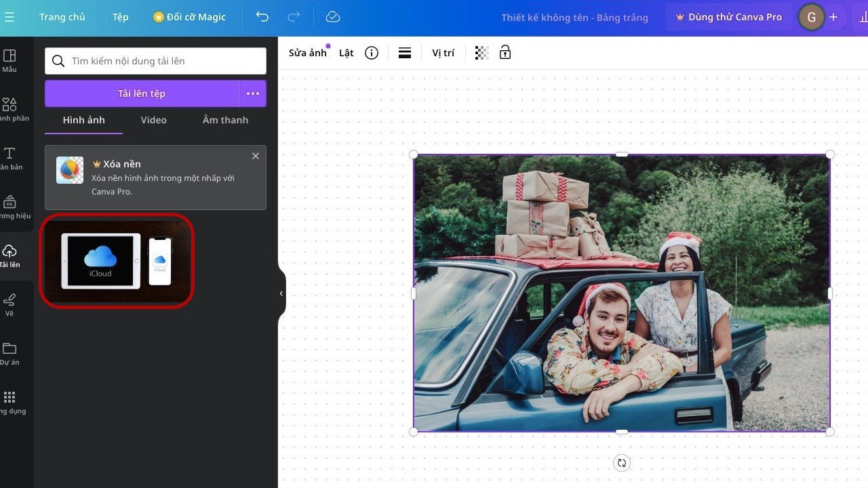The height and width of the screenshot is (488, 868).
Task: Open the Ứng dụng (Apps) panel
Action: pyautogui.click(x=10, y=401)
